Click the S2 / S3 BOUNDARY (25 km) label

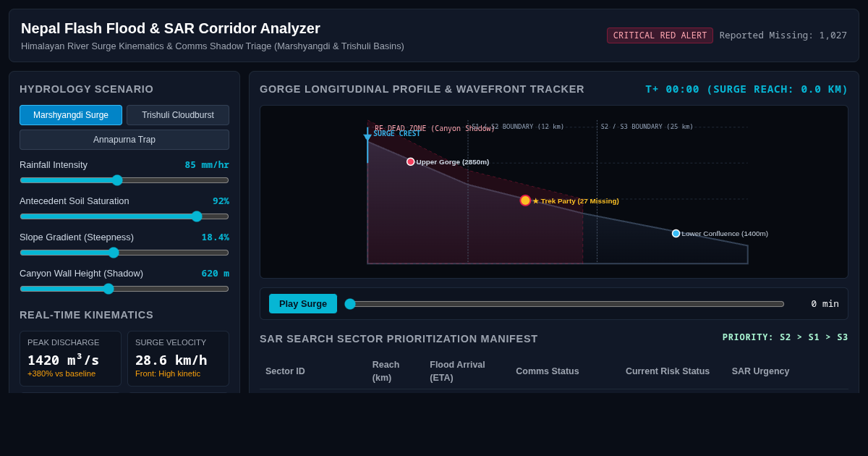pos(647,127)
